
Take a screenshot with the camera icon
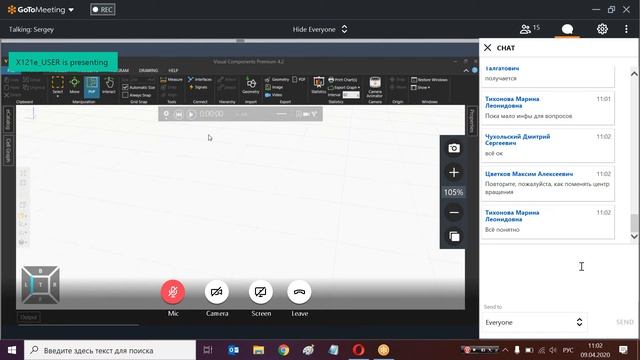(x=453, y=148)
